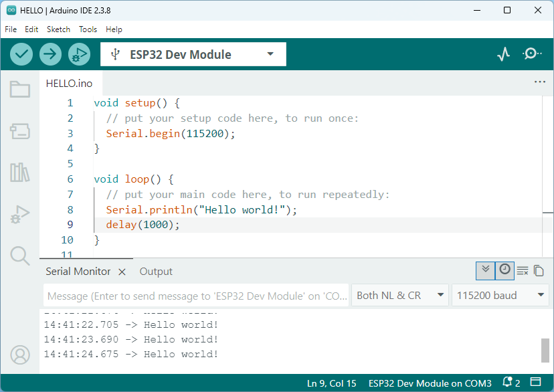554x392 pixels.
Task: Open the Search sidebar icon
Action: point(20,256)
